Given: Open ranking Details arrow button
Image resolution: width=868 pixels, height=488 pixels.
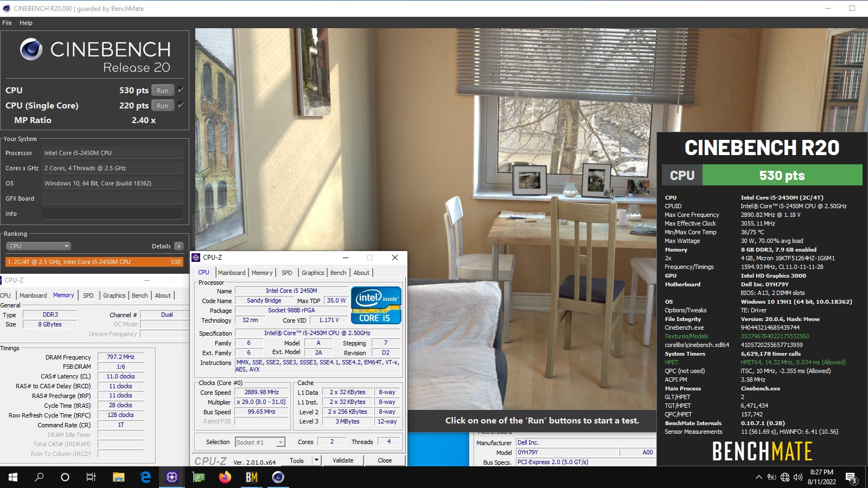Looking at the screenshot, I should click(179, 246).
